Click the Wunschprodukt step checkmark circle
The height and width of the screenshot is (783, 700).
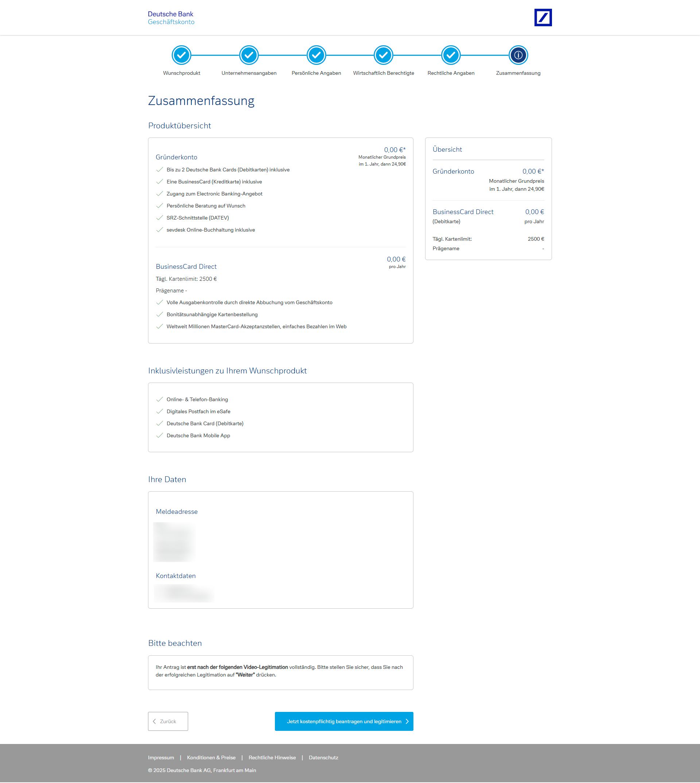(x=182, y=55)
